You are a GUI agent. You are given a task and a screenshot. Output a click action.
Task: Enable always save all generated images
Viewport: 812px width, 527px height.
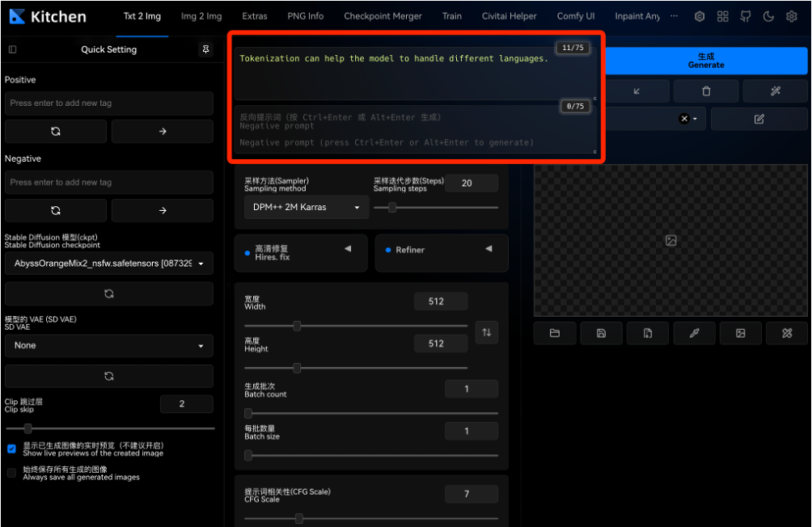click(x=11, y=473)
